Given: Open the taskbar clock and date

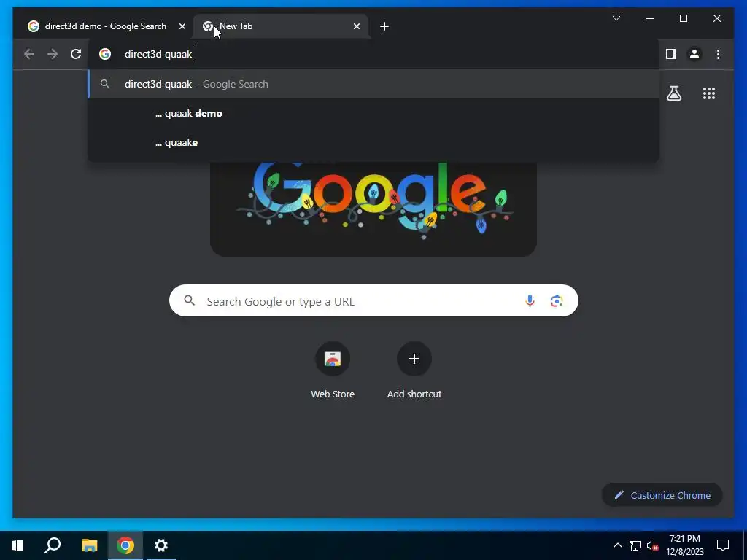Looking at the screenshot, I should coord(684,545).
